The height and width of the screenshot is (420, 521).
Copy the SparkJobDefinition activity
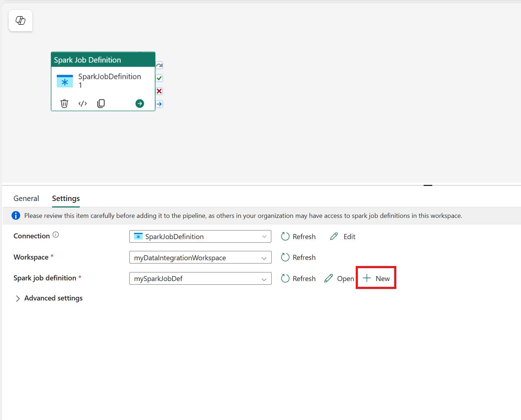101,103
